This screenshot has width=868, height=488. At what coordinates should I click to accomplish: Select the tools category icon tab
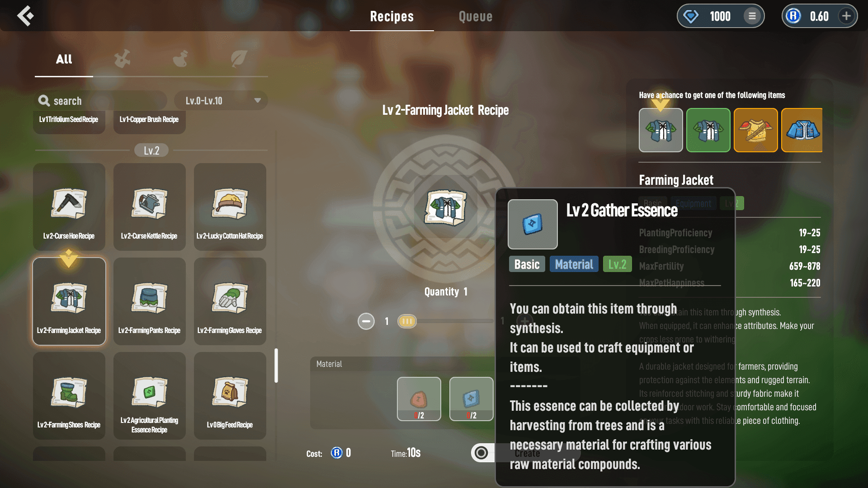122,59
